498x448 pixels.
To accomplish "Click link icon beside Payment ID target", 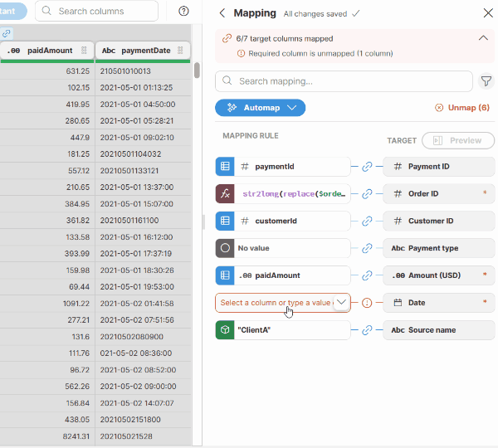I will click(x=367, y=167).
